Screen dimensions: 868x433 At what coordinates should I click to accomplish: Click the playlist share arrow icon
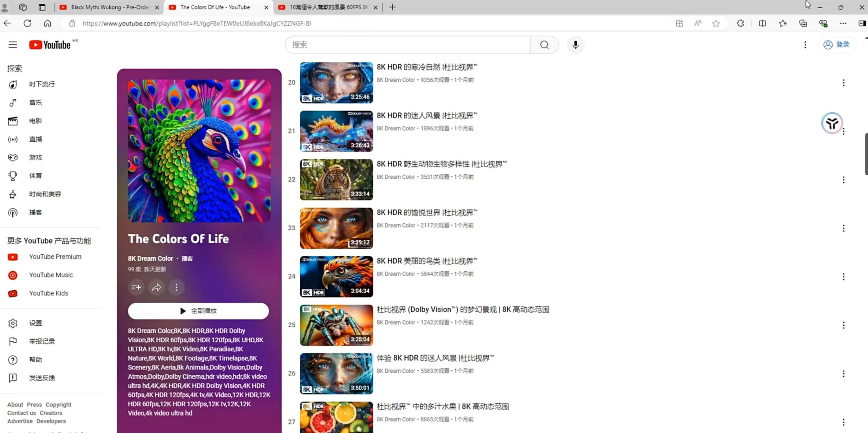click(x=156, y=287)
